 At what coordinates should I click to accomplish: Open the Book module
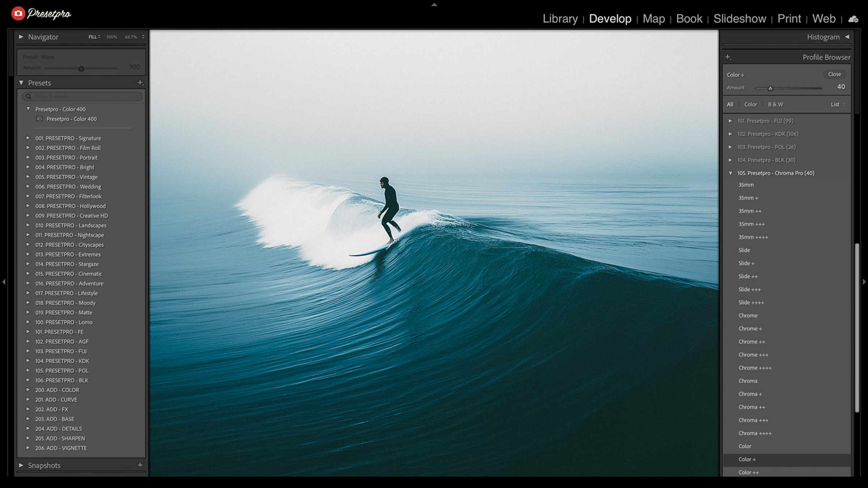(x=689, y=19)
